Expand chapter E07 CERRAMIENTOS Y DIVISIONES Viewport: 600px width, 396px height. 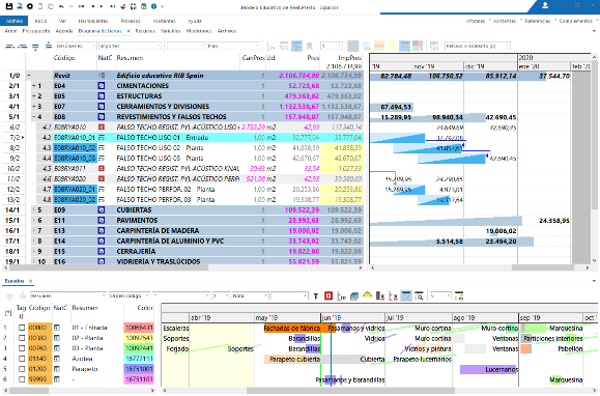click(34, 106)
